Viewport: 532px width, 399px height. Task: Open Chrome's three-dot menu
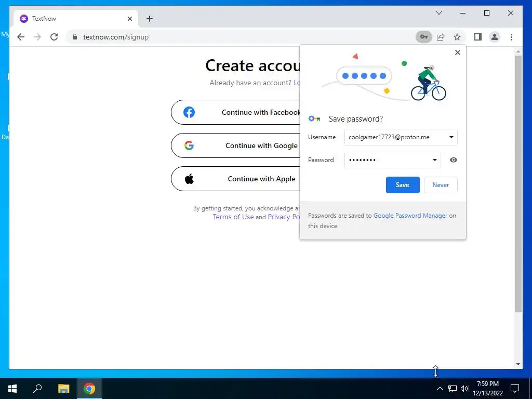click(x=511, y=37)
